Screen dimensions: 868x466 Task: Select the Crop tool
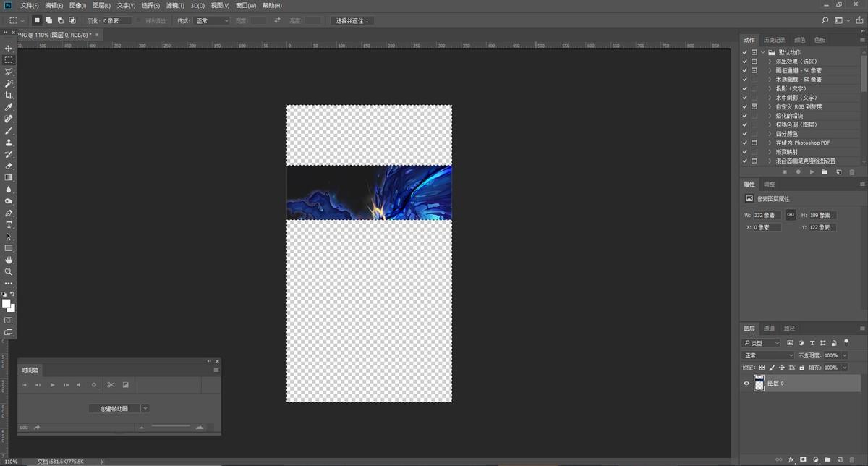click(9, 96)
